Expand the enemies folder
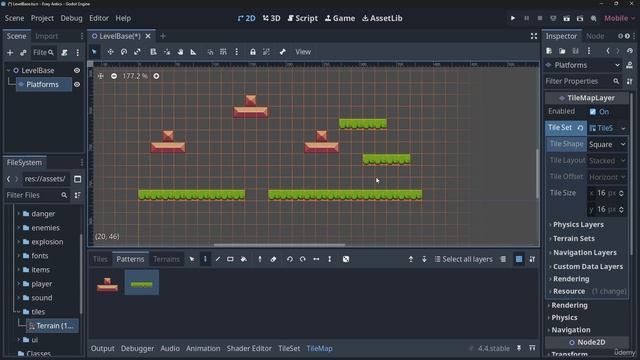This screenshot has height=360, width=640. click(x=19, y=228)
